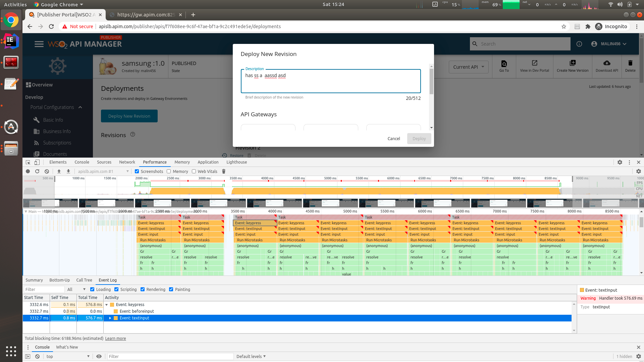This screenshot has height=362, width=644.
Task: Disable the Painting filter checkbox
Action: [171, 289]
